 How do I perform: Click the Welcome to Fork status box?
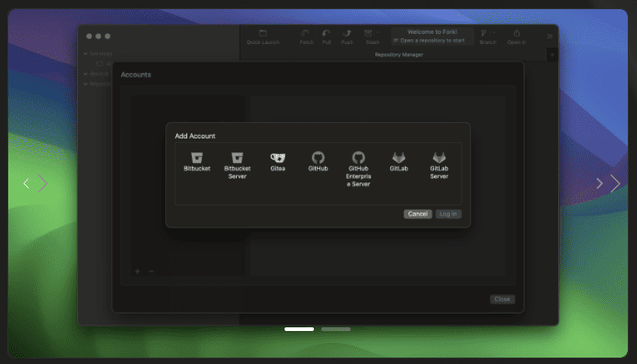click(x=432, y=36)
